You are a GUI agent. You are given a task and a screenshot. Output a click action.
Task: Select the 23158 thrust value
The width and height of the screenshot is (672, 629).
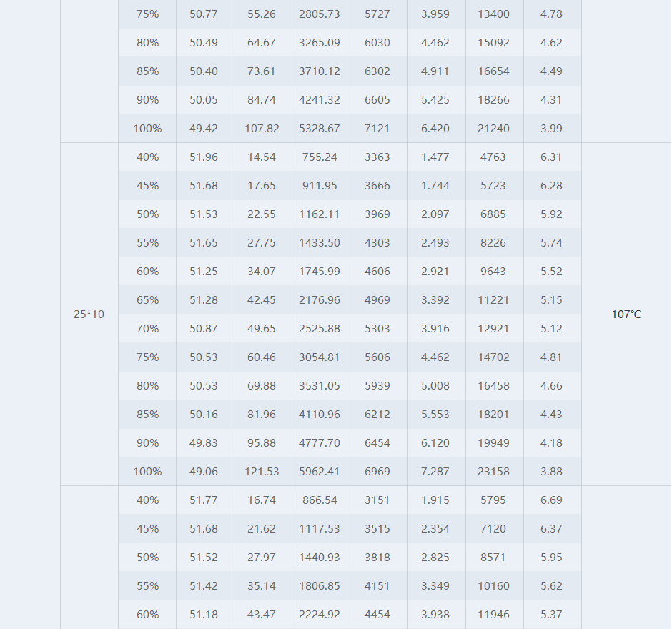coord(495,471)
